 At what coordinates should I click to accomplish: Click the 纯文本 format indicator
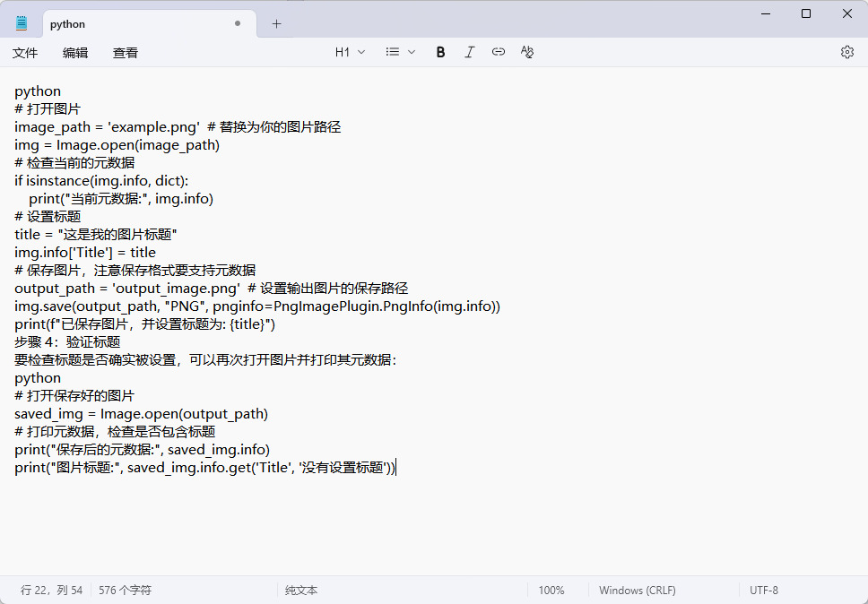[x=301, y=591]
